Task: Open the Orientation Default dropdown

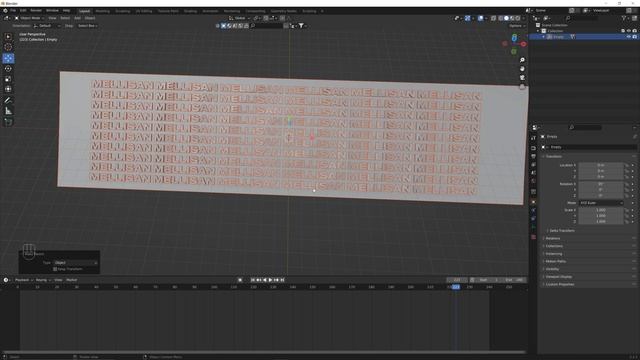Action: click(47, 26)
